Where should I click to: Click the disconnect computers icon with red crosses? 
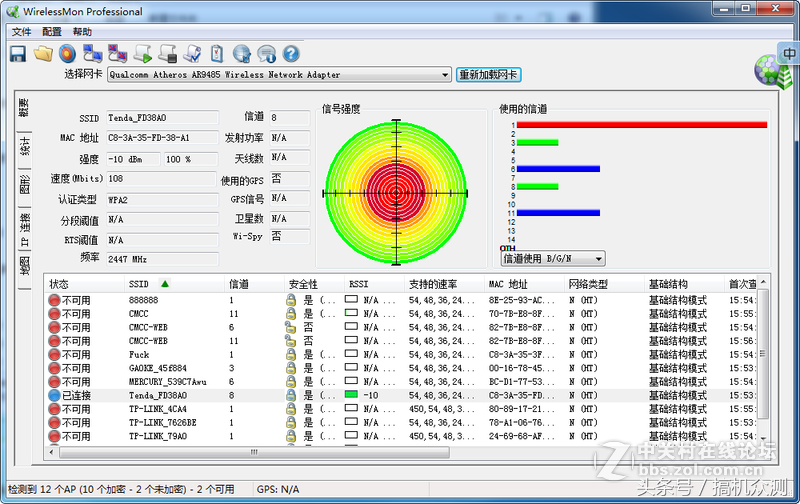(x=117, y=54)
